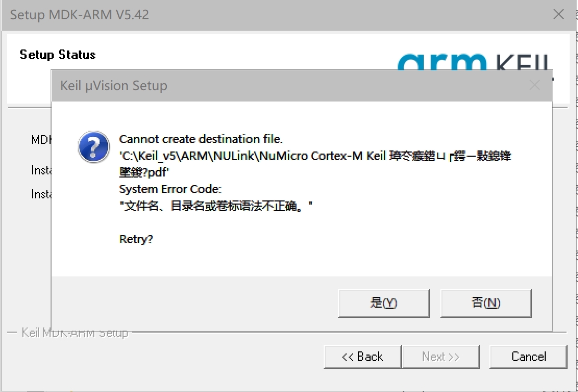
Task: Click the greyed-out Next >> button
Action: coord(441,357)
